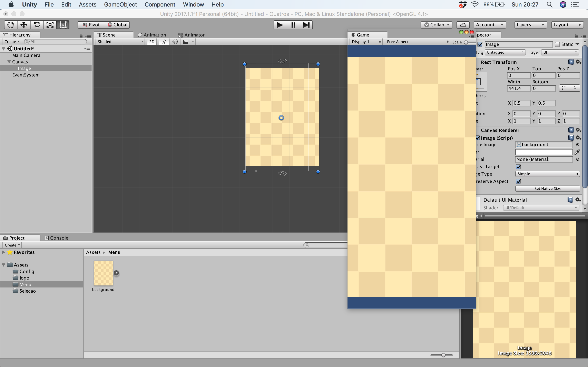
Task: Select the Hand tool in toolbar
Action: tap(10, 25)
